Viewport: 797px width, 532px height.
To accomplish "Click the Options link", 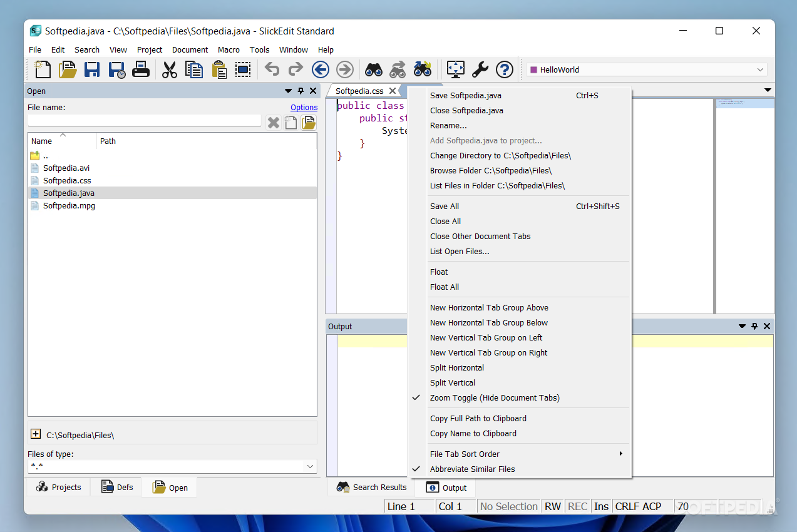I will point(304,108).
